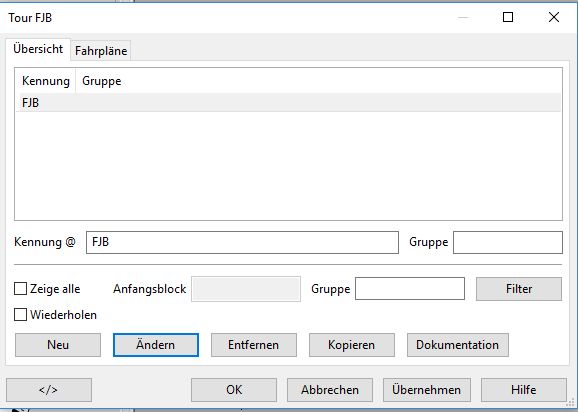Apply the Filter button

[519, 289]
